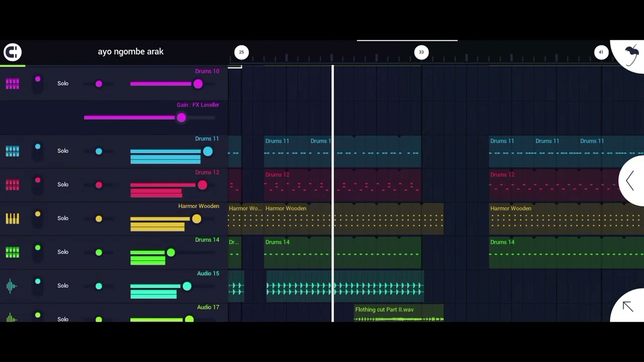Image resolution: width=644 pixels, height=362 pixels.
Task: Solo the Drums 12 track
Action: pyautogui.click(x=63, y=185)
